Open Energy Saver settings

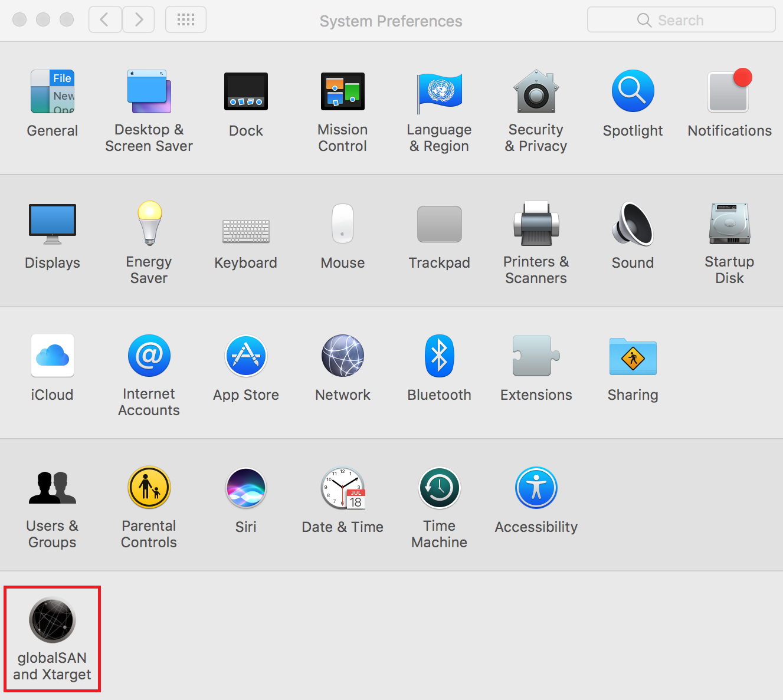(x=149, y=224)
